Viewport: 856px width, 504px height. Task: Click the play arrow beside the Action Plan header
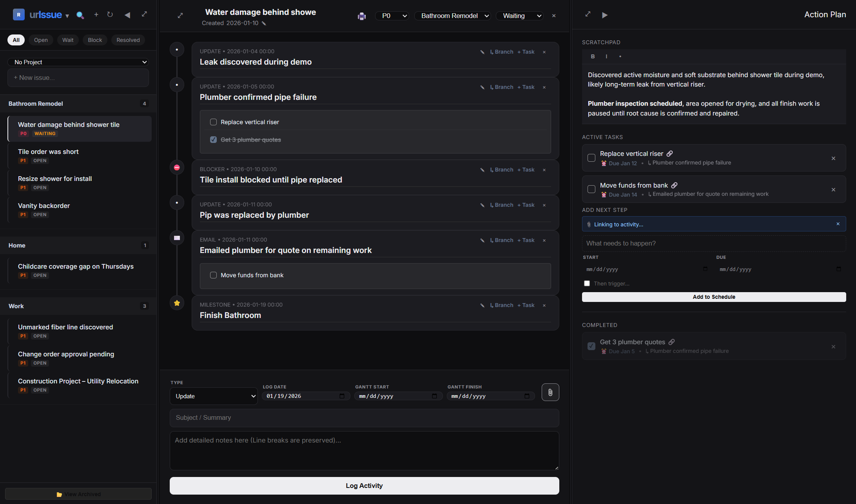click(605, 15)
